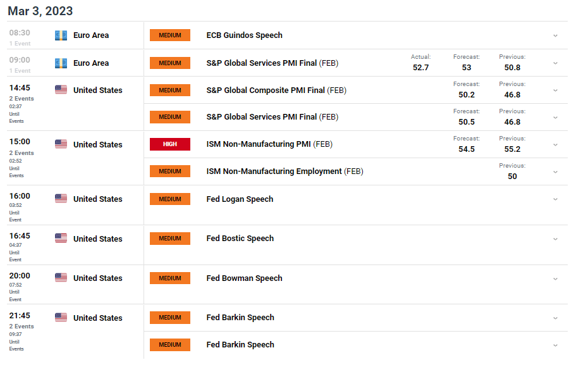Expand the Fed Bowman Speech chevron
The image size is (588, 367).
(x=555, y=279)
